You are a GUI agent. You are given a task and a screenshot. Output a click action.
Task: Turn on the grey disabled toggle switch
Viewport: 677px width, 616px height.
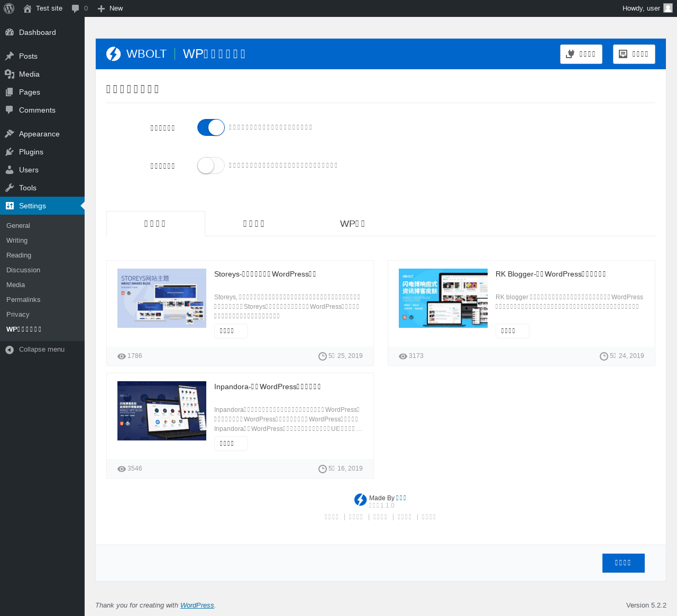coord(211,166)
